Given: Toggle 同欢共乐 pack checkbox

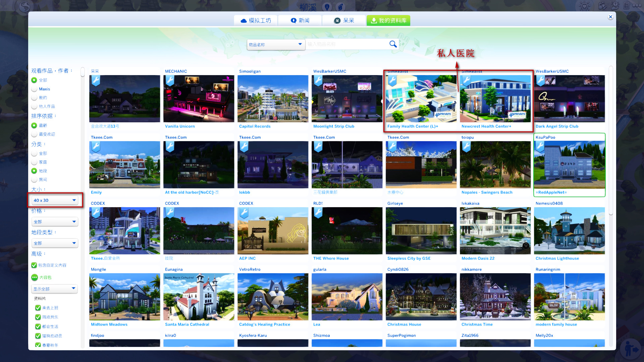Looking at the screenshot, I should [x=38, y=317].
